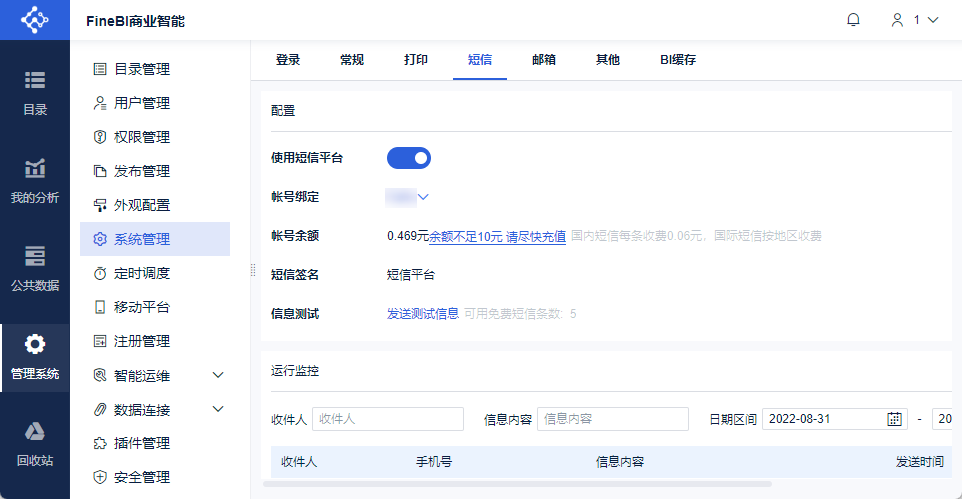Click the 移动平台 phone icon

tap(100, 307)
